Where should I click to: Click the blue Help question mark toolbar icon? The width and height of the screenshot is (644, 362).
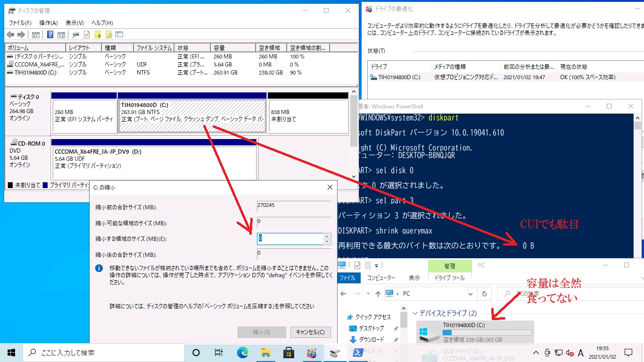tap(50, 35)
